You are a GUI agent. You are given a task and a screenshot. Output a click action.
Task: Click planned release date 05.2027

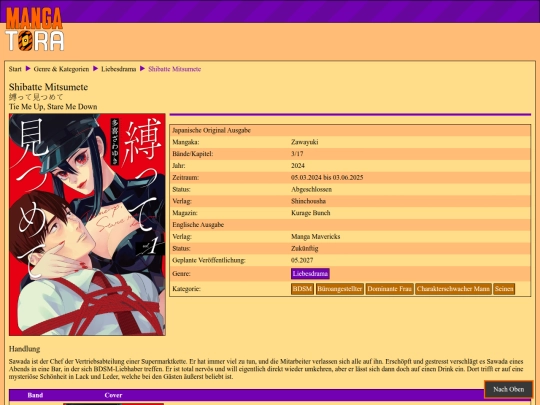[x=302, y=260]
